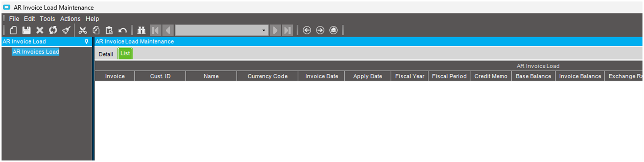The height and width of the screenshot is (162, 644).
Task: Click the Copy toolbar icon
Action: click(96, 30)
